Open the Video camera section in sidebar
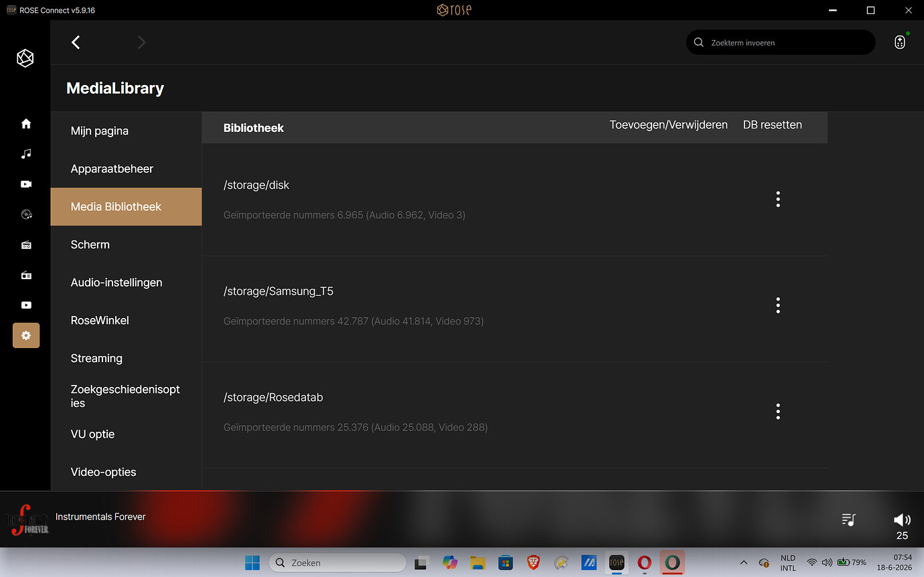The image size is (924, 577). (26, 184)
